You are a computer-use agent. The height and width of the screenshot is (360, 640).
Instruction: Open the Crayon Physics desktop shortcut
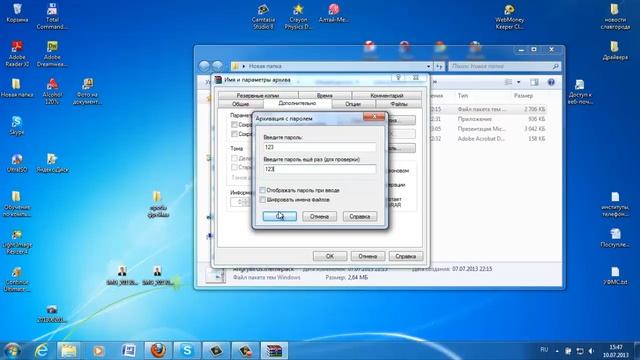tap(298, 16)
